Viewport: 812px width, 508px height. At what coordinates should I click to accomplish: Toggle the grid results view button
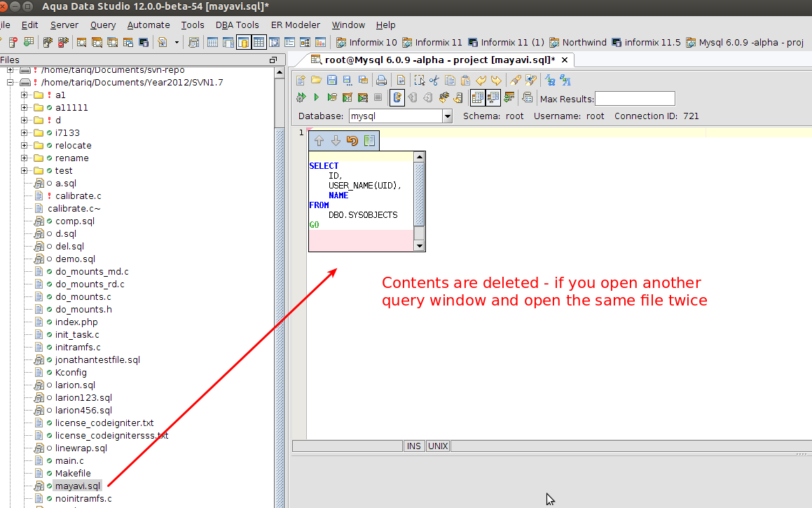(x=478, y=97)
